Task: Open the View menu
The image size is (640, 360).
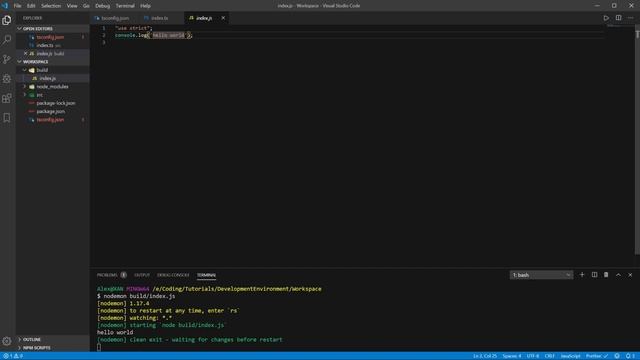Action: (x=72, y=6)
